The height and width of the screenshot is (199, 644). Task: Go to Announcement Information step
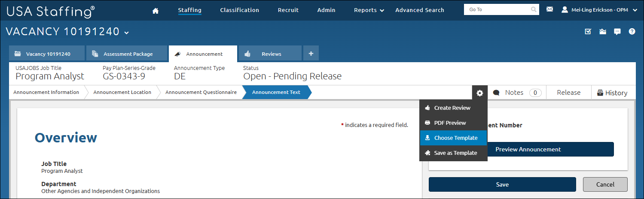tap(46, 92)
